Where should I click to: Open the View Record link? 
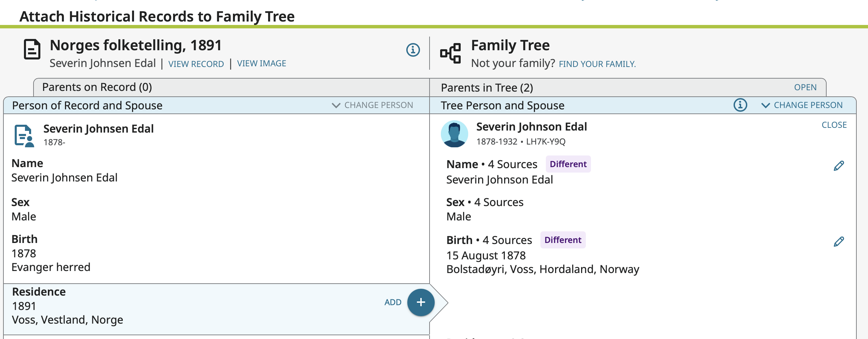(x=196, y=64)
